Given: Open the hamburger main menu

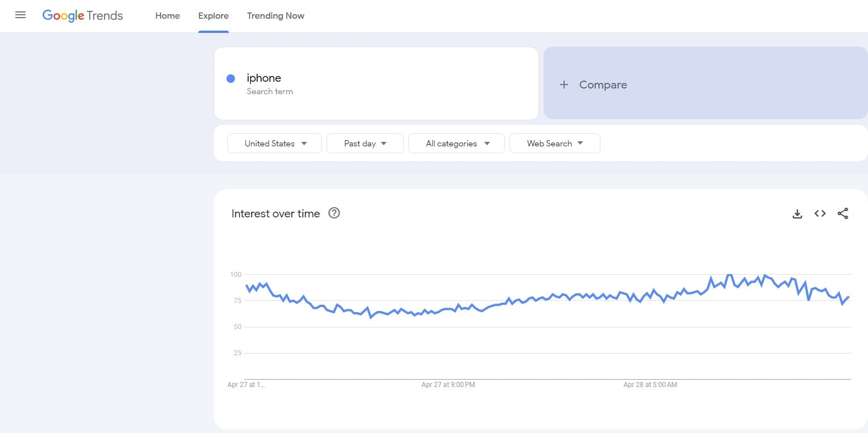Looking at the screenshot, I should [20, 15].
